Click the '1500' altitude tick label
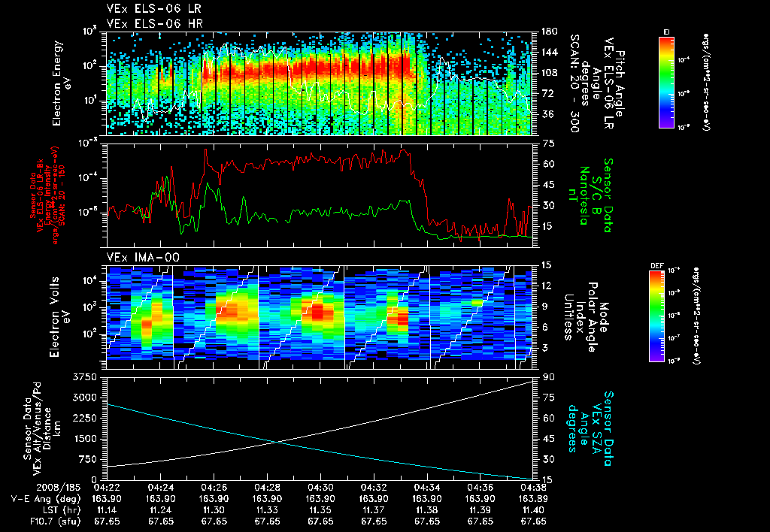Viewport: 770px width, 532px height. point(84,439)
